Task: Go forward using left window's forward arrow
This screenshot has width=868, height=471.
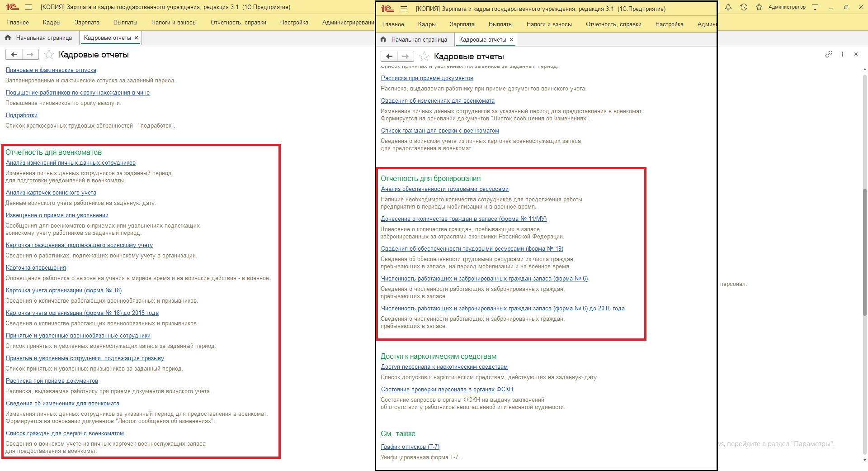Action: [x=30, y=55]
